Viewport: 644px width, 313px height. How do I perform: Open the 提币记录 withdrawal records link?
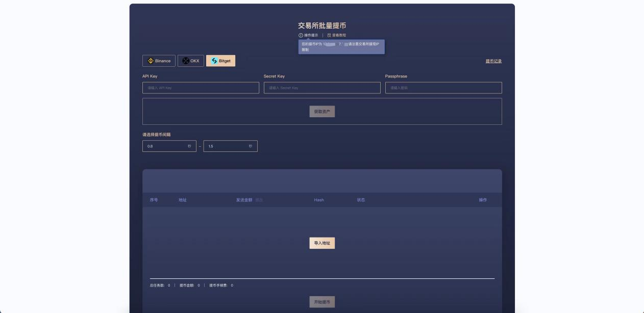(493, 61)
